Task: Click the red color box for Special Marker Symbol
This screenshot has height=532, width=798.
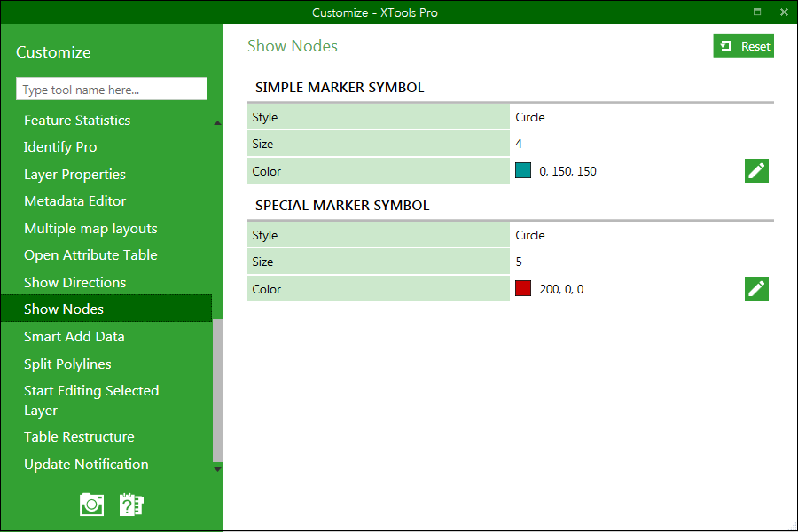Action: tap(522, 288)
